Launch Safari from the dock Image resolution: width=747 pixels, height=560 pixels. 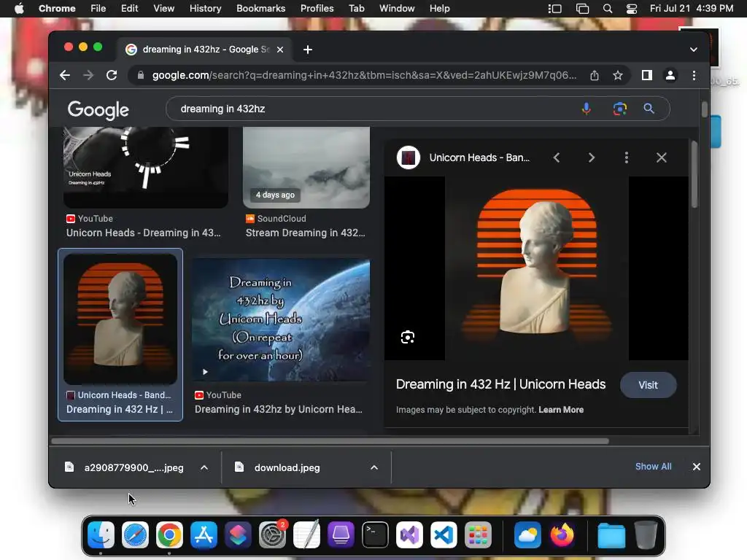coord(135,534)
